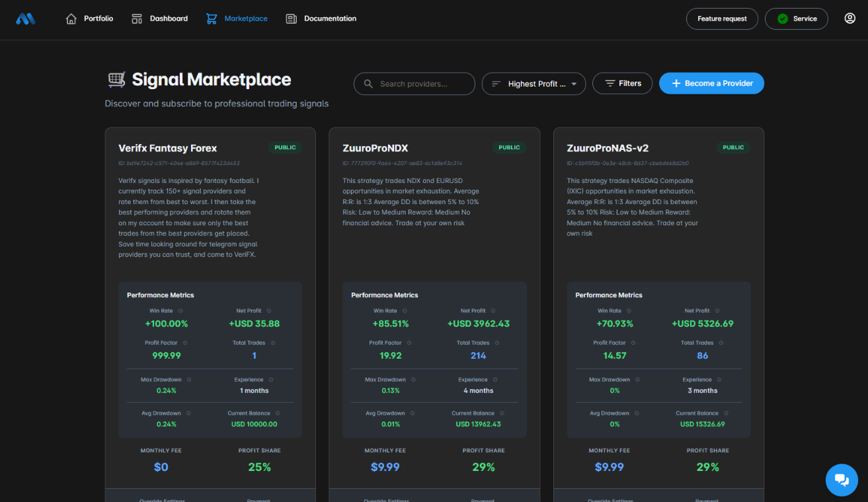Viewport: 868px width, 502px height.
Task: Click the net profit +USD 5326.69 value
Action: point(703,324)
